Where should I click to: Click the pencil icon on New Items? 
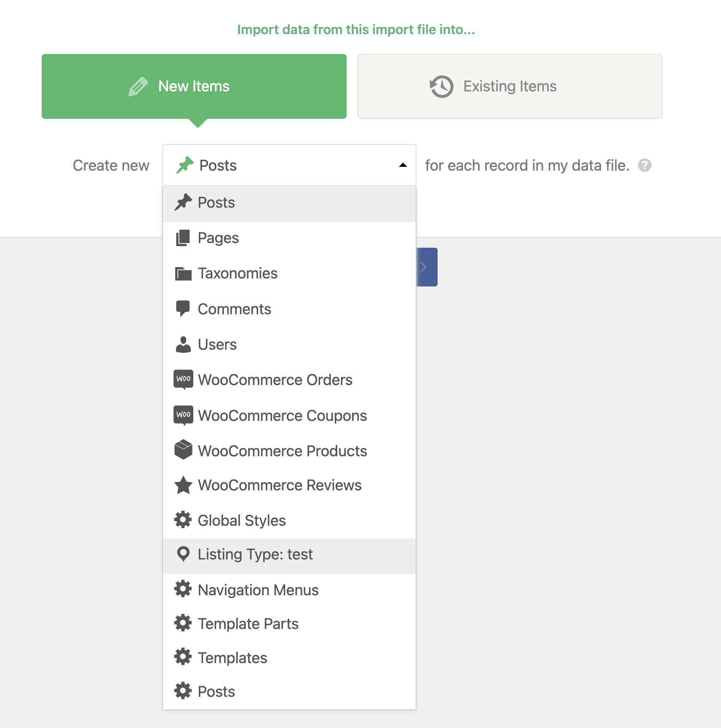[138, 86]
